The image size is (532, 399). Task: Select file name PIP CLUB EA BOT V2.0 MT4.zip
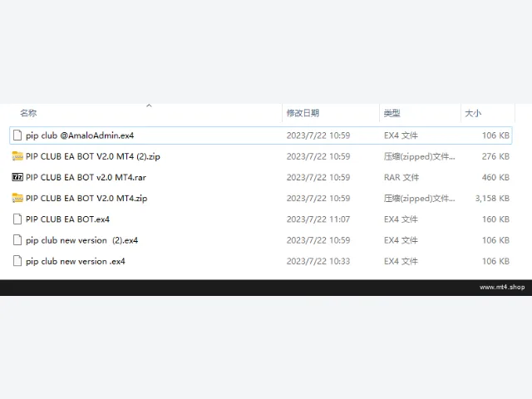coord(86,199)
